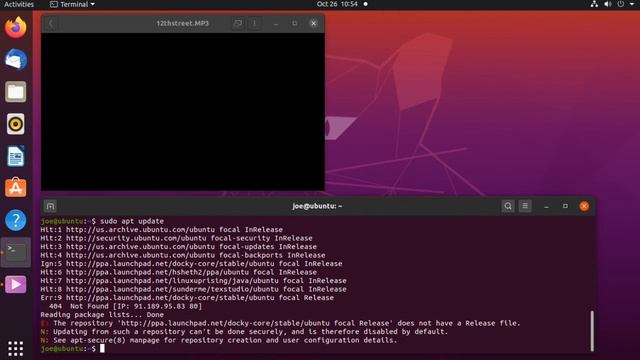The width and height of the screenshot is (640, 360).
Task: Open the Terminal app menu dropdown
Action: point(72,4)
